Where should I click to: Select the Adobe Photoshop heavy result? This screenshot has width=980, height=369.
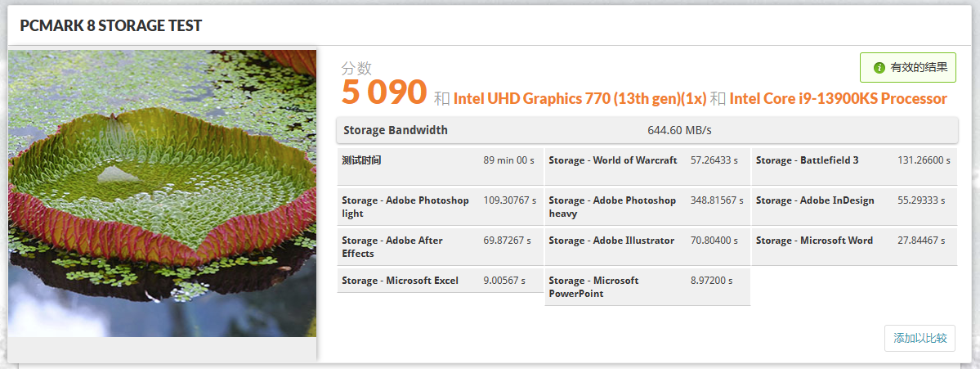click(x=646, y=207)
